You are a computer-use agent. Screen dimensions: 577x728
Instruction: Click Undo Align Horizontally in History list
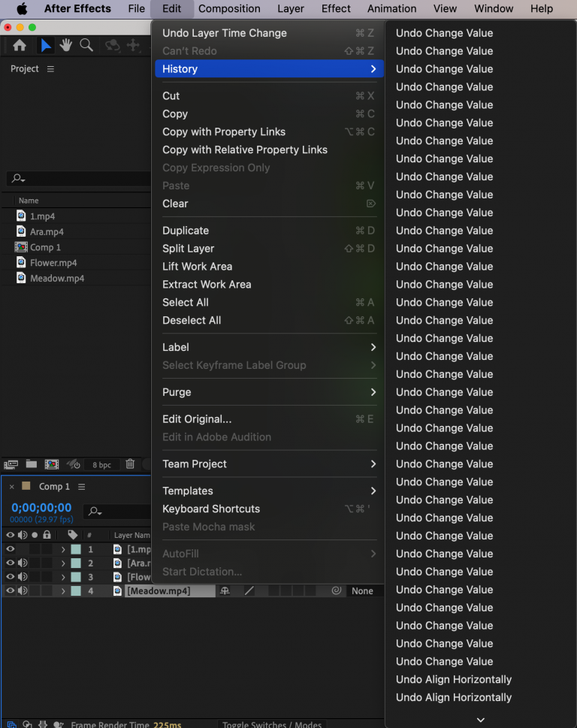click(x=454, y=679)
